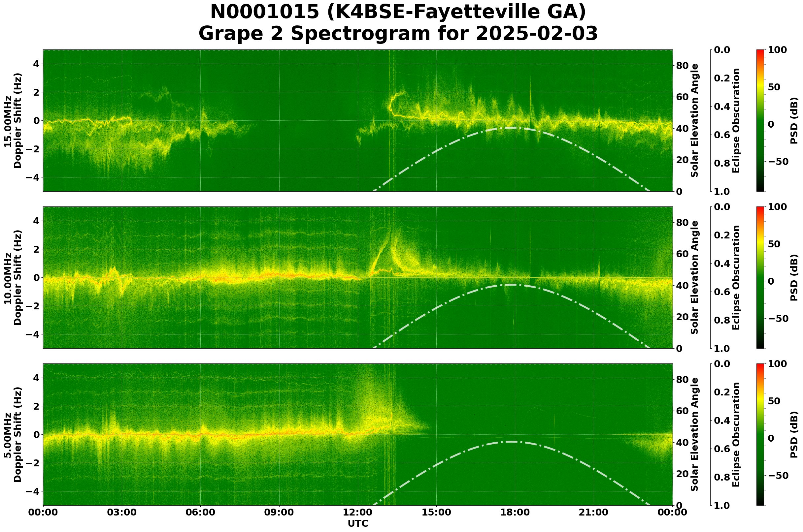Click the 06:00 tick label on time axis
Image resolution: width=803 pixels, height=532 pixels.
200,512
